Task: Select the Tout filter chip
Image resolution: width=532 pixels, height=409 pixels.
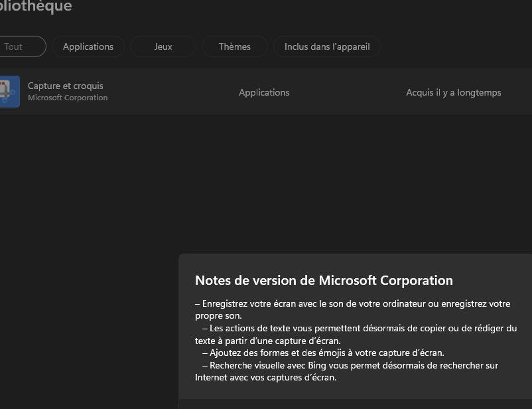Action: [x=21, y=46]
